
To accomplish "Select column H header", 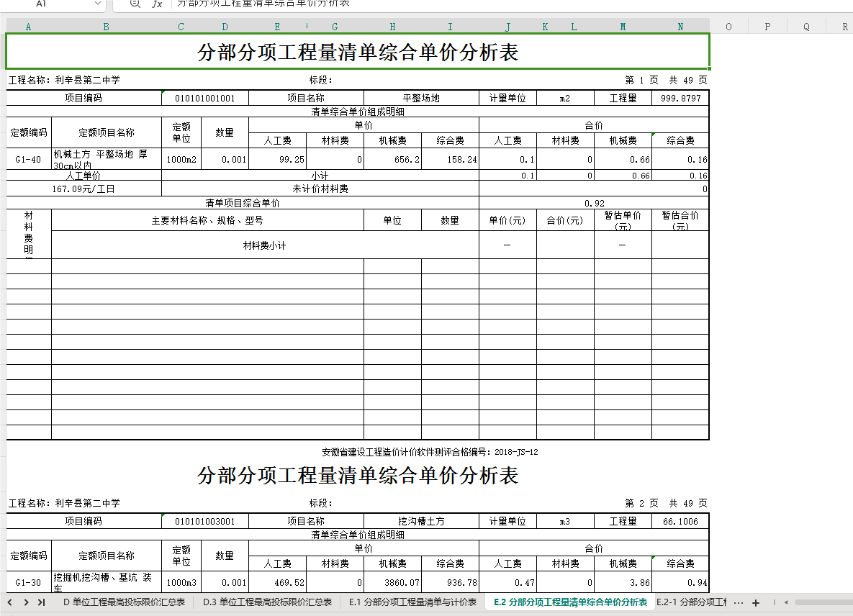I will click(x=392, y=27).
